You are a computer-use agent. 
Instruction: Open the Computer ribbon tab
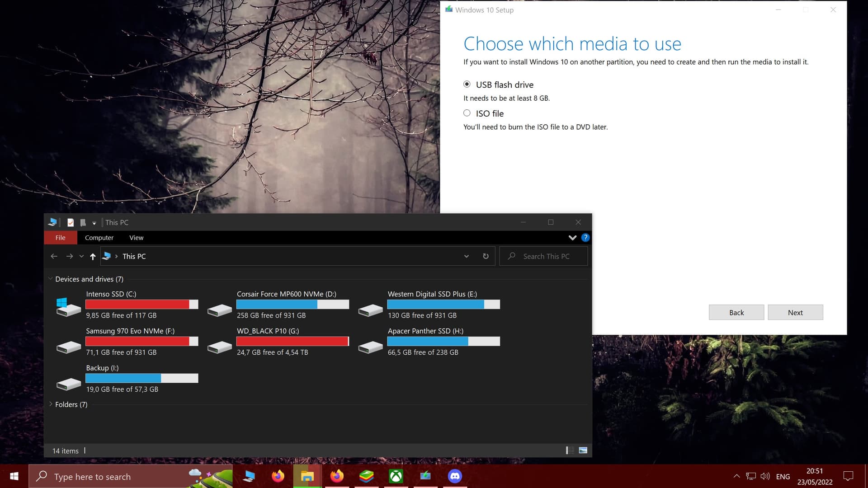coord(99,238)
